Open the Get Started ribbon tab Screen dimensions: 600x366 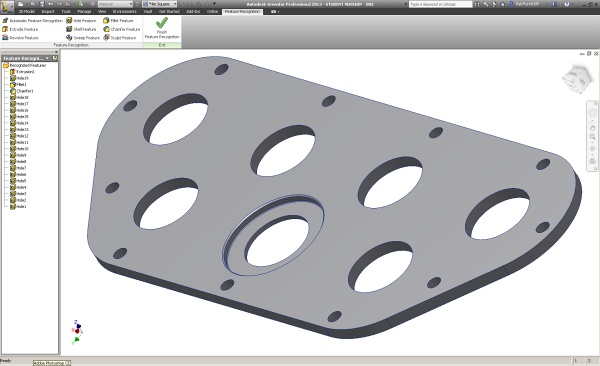pos(169,11)
